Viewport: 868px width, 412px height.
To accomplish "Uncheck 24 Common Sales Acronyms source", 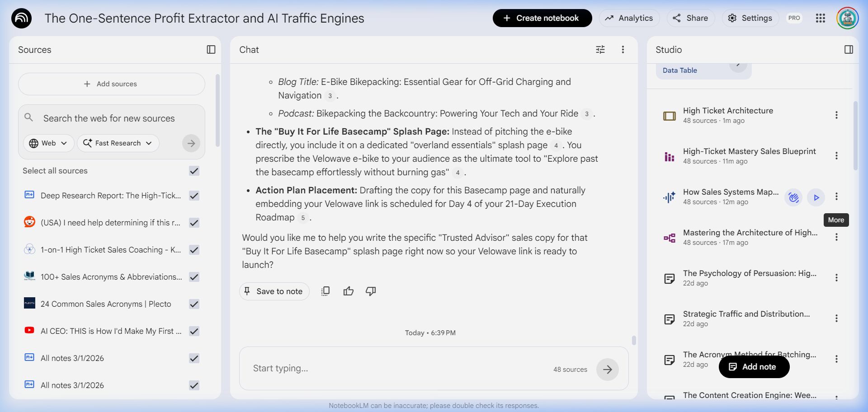I will (194, 304).
